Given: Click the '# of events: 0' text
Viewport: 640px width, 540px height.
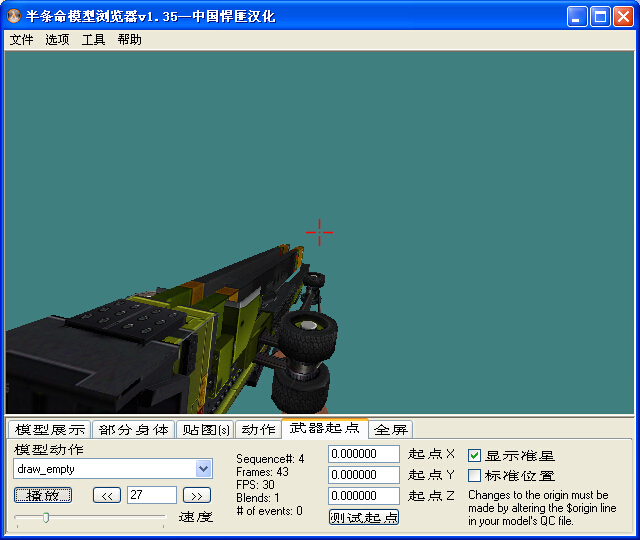Looking at the screenshot, I should tap(270, 511).
